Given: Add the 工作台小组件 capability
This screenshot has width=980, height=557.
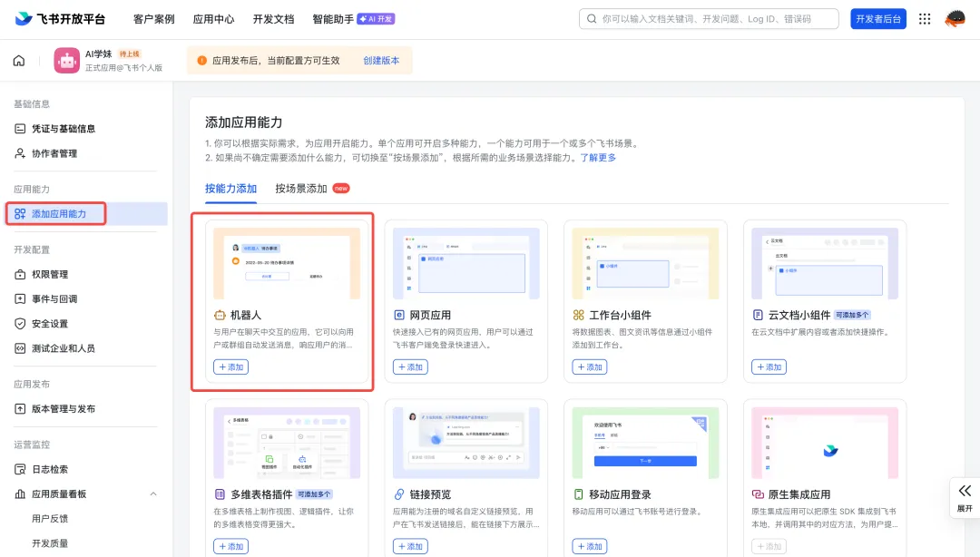Looking at the screenshot, I should [590, 367].
